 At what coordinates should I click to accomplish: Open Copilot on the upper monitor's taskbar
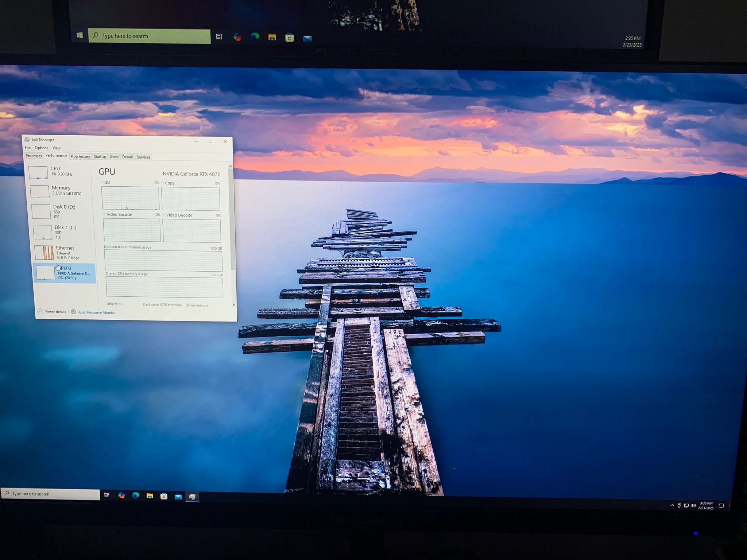[x=237, y=37]
